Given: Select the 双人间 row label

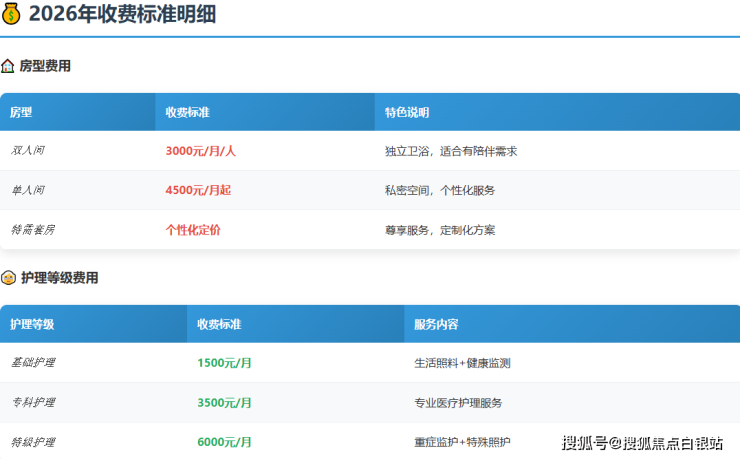Looking at the screenshot, I should pos(27,151).
